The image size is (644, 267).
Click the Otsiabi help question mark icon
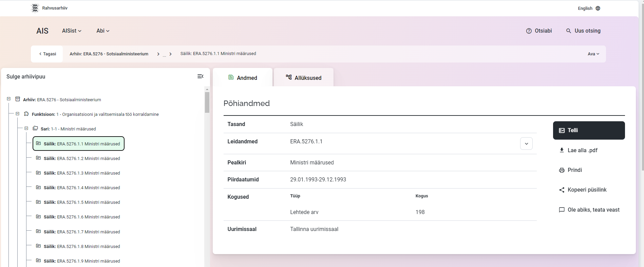click(529, 31)
